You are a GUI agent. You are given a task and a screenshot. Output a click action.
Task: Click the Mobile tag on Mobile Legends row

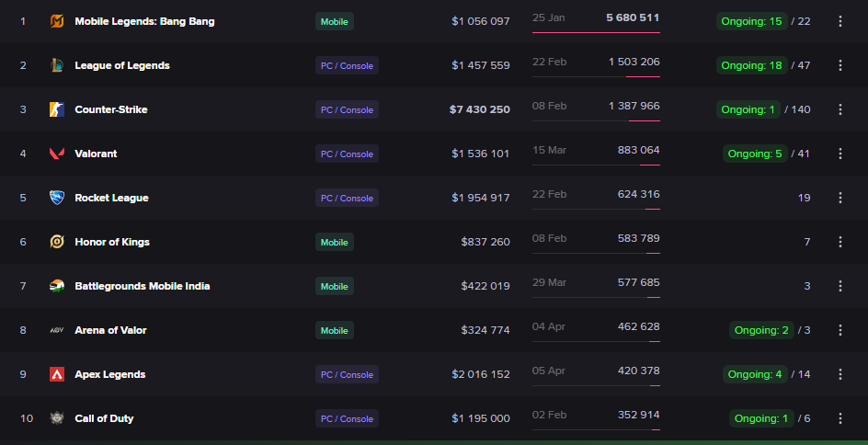(x=335, y=21)
